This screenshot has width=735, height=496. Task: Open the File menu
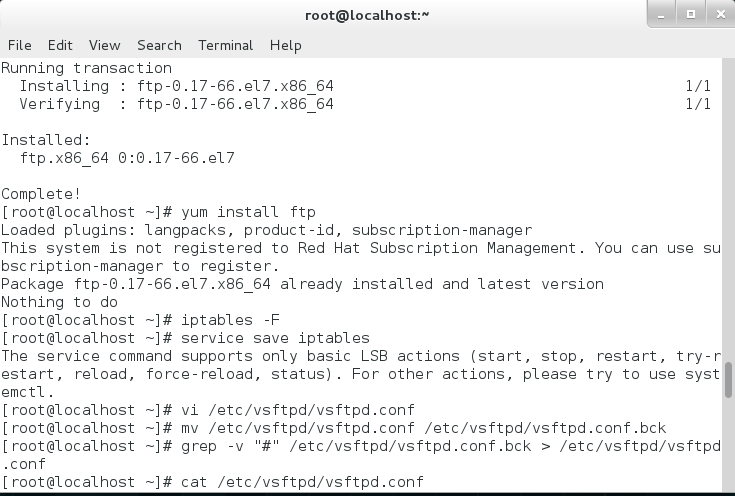(x=19, y=45)
